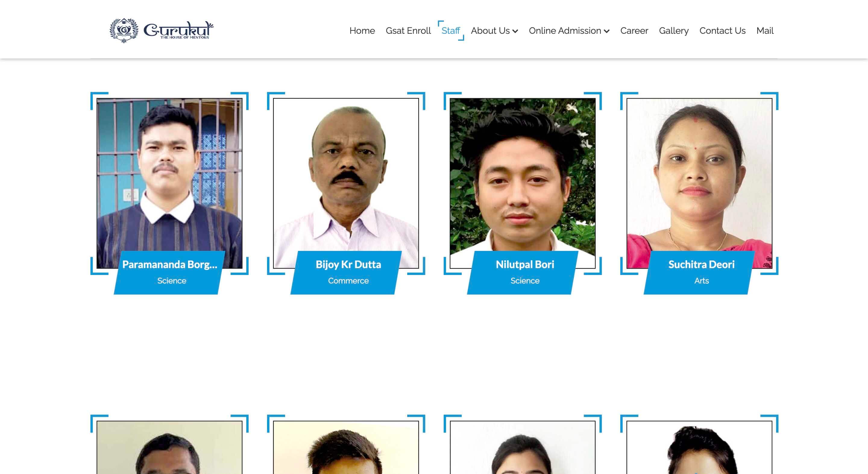Click the Gurukul House of Mentors wordmark
The height and width of the screenshot is (474, 868).
click(x=178, y=31)
